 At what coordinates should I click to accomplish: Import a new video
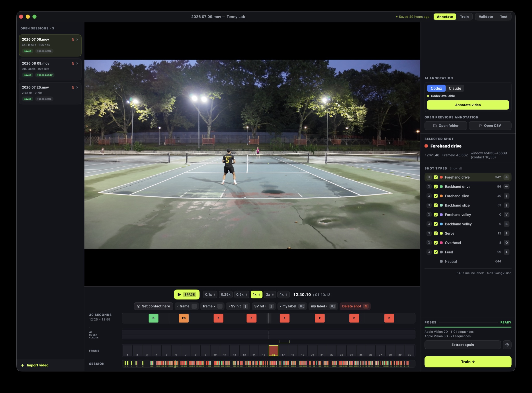point(35,365)
